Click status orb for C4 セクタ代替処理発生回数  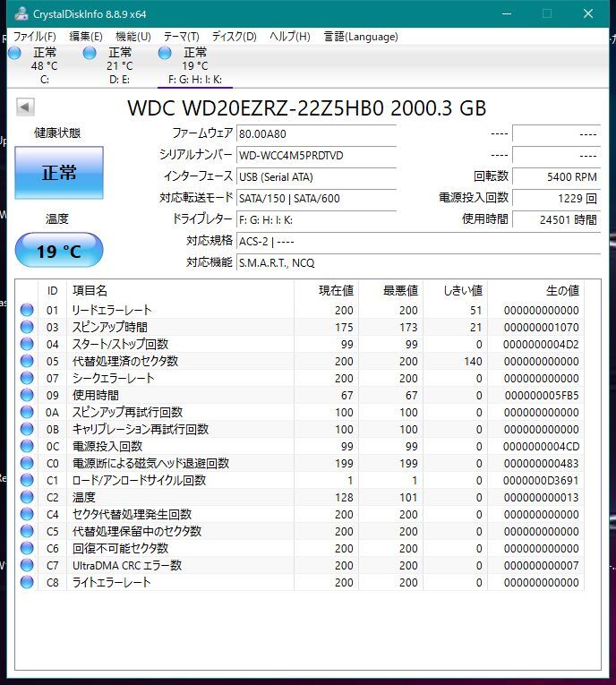27,514
